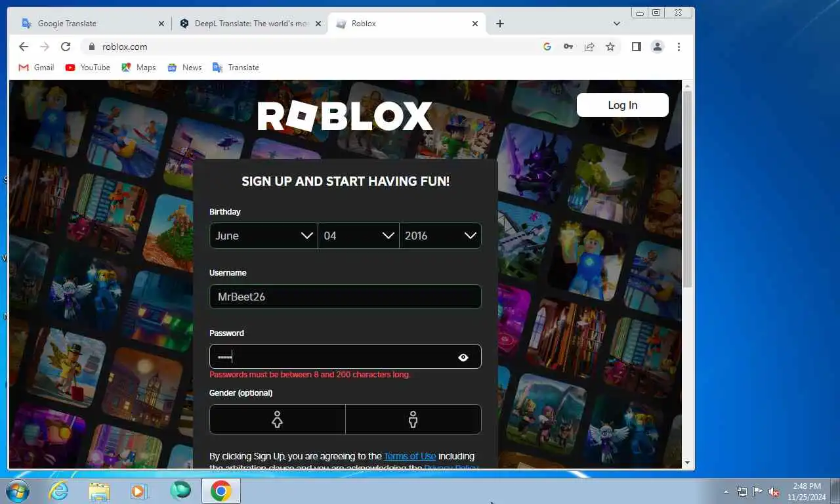Expand the birthday day dropdown showing 04
The image size is (840, 504).
(359, 236)
